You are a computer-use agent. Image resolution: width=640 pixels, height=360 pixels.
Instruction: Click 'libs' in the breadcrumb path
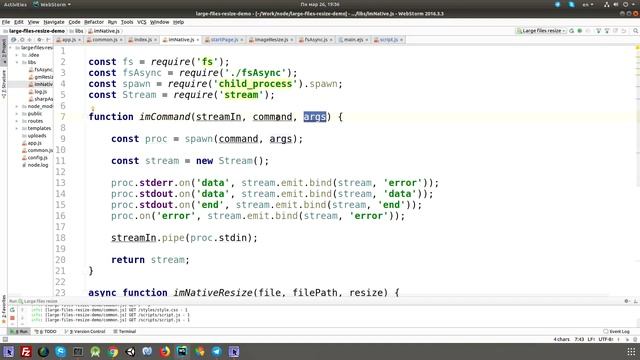click(77, 31)
